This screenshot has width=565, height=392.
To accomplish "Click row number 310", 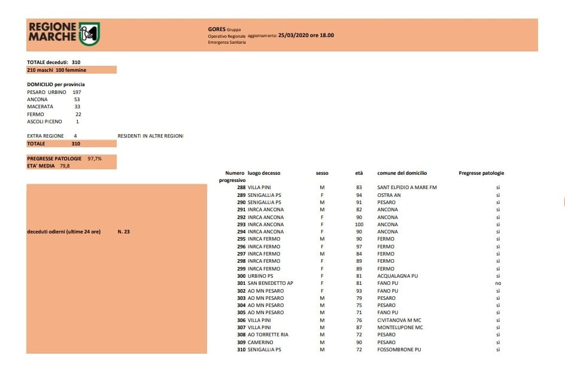I will point(241,350).
